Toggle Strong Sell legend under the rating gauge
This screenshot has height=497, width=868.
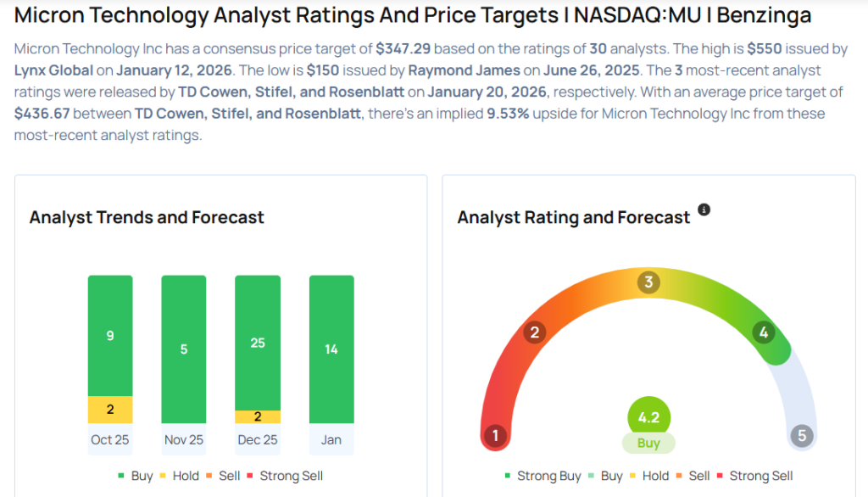754,476
